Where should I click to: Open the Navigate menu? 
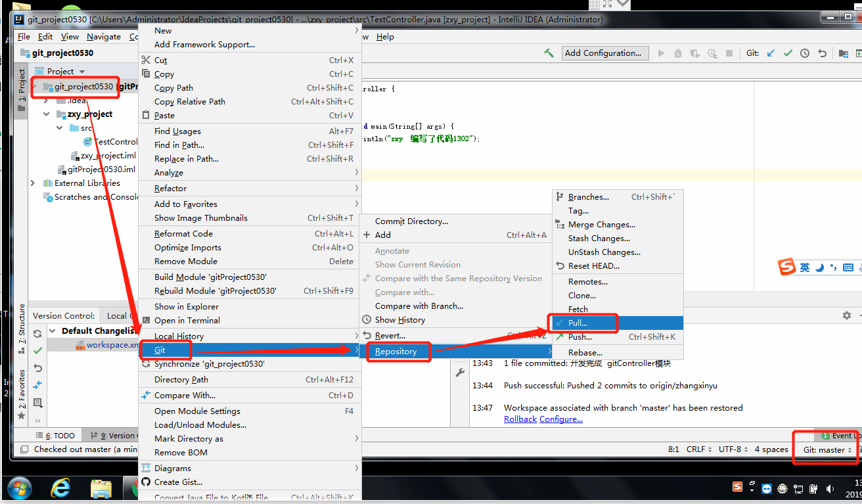click(104, 37)
